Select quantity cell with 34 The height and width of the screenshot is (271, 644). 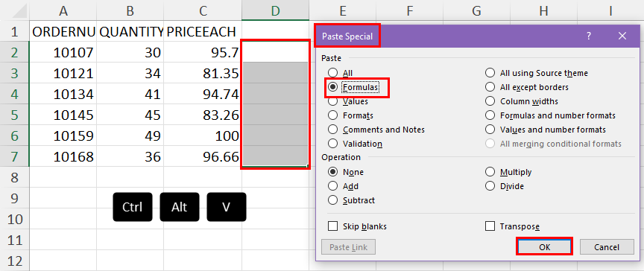130,73
